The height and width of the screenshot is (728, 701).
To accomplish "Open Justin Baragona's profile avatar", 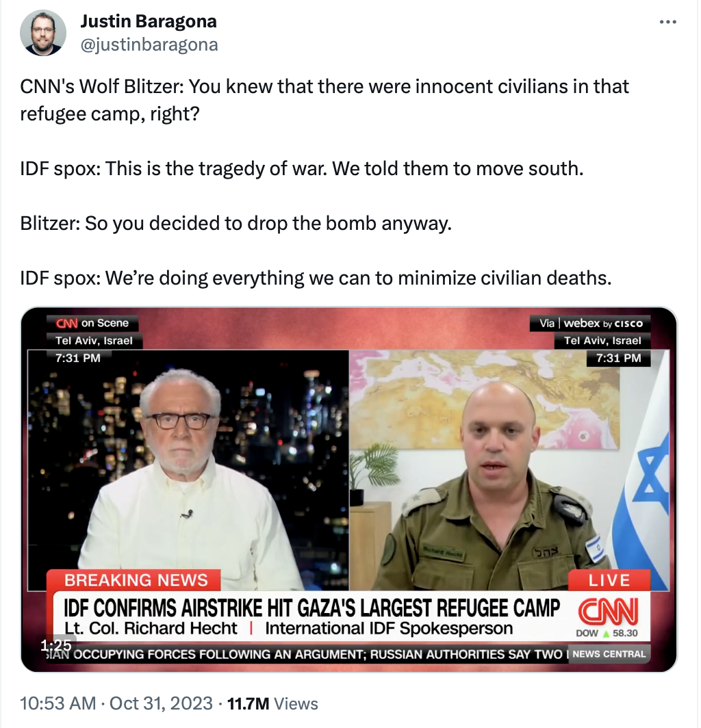I will (42, 33).
